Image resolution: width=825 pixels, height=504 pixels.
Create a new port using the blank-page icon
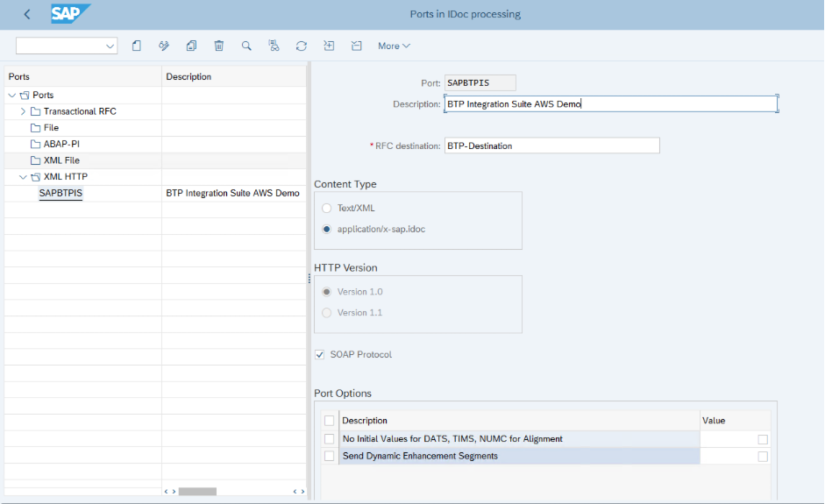[x=137, y=46]
